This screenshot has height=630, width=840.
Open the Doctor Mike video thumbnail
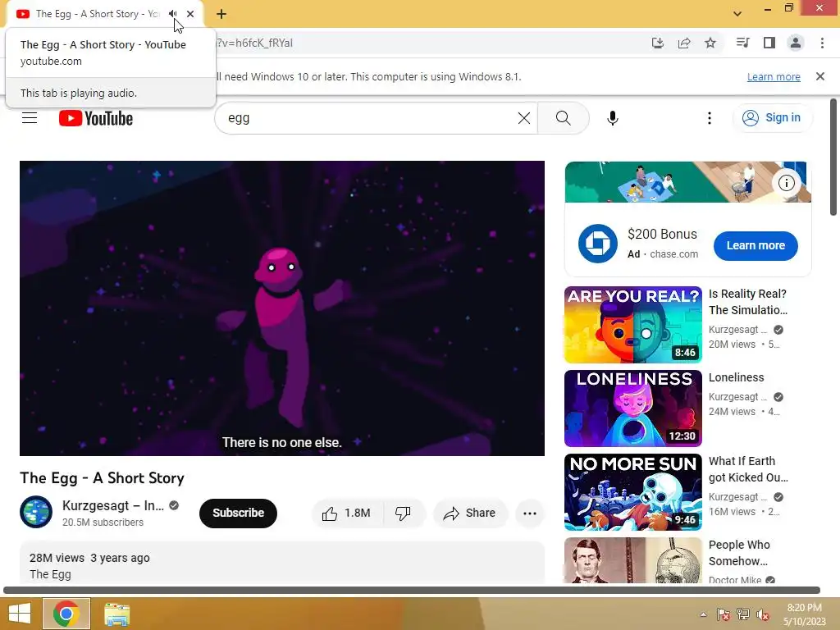632,560
